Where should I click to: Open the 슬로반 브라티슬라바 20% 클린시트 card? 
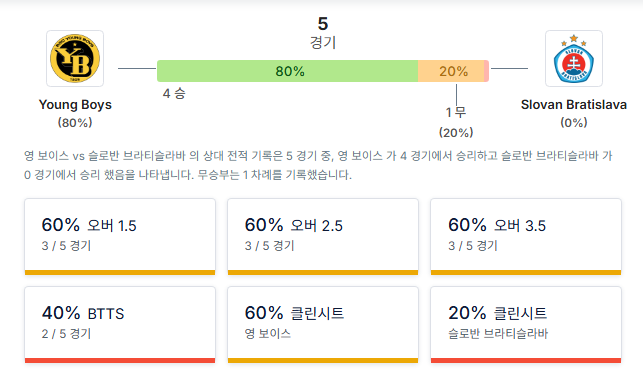click(526, 324)
